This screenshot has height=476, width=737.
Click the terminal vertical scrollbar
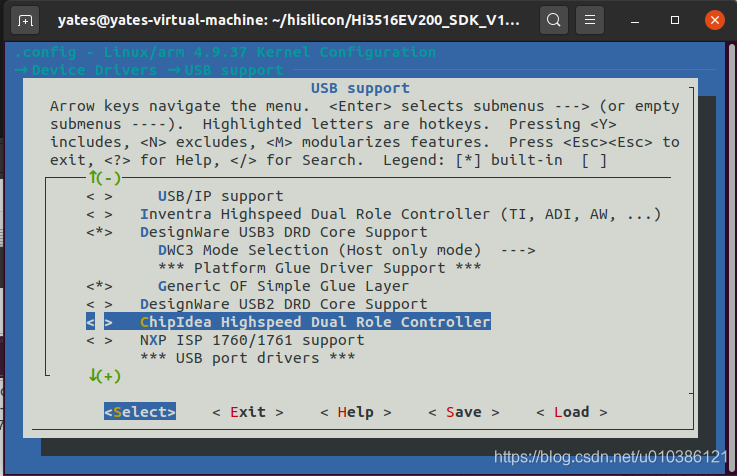pyautogui.click(x=731, y=257)
